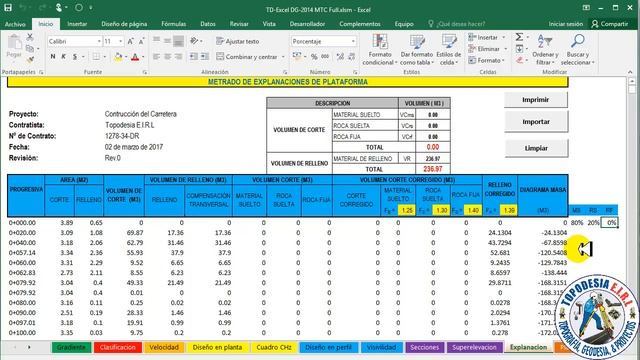
Task: Open the borders dropdown arrow
Action: 104,57
